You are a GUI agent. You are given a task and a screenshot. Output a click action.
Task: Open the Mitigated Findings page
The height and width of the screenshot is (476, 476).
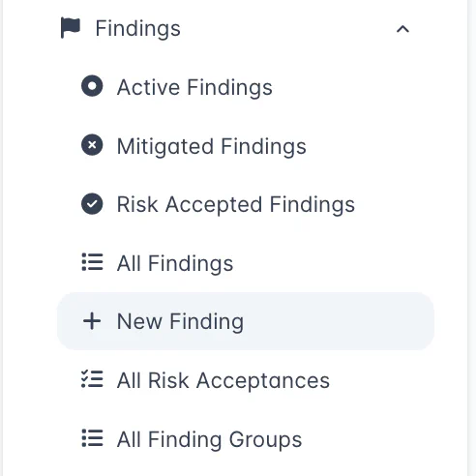(x=212, y=146)
